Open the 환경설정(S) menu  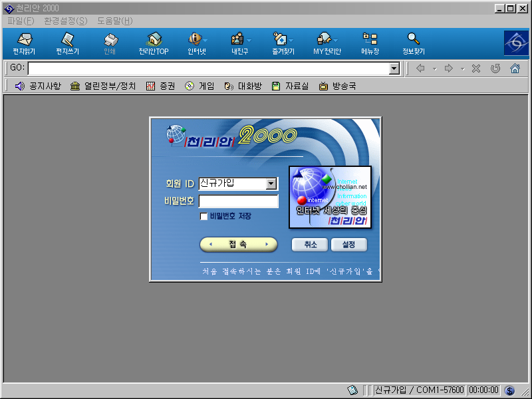tap(65, 21)
